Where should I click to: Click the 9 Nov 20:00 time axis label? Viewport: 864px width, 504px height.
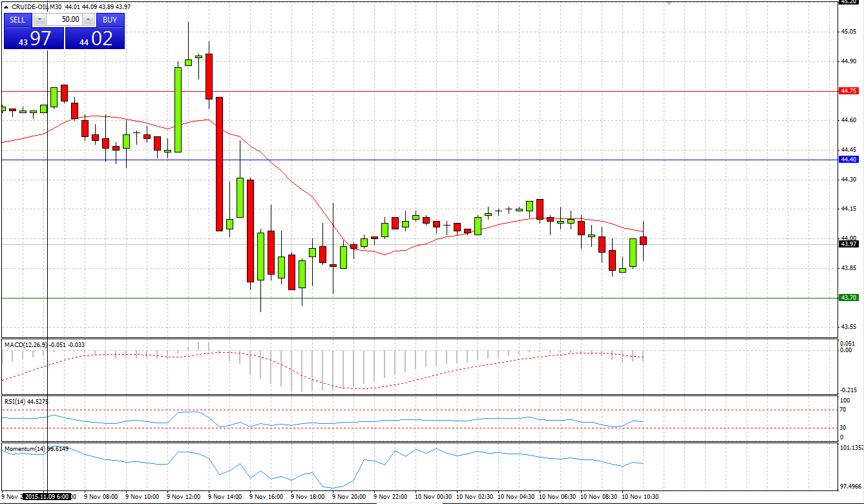tap(350, 497)
